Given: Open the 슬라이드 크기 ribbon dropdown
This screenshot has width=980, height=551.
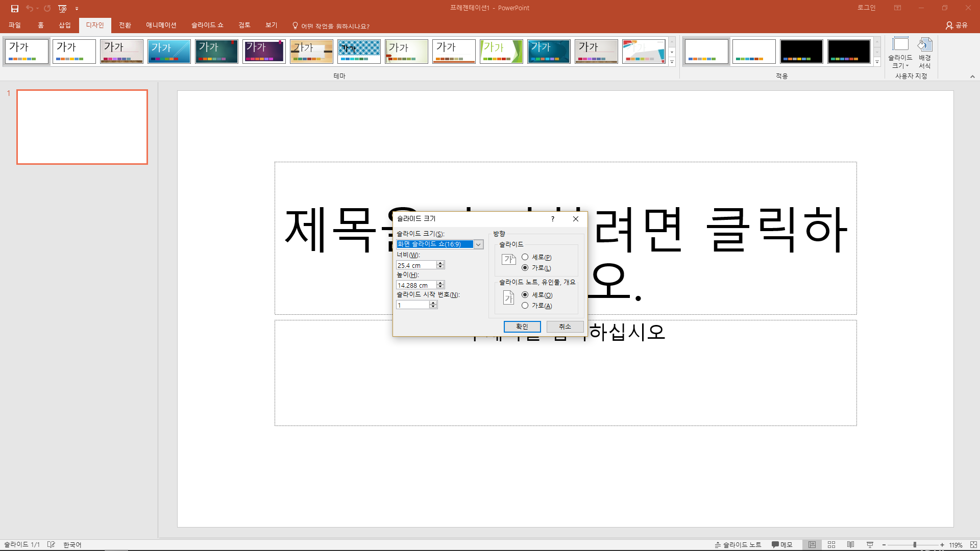Looking at the screenshot, I should 900,53.
